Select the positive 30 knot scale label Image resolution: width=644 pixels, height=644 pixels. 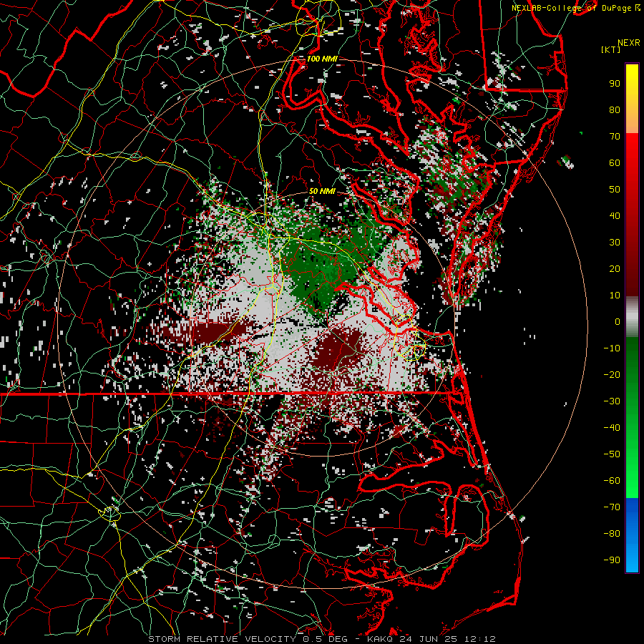click(x=615, y=243)
